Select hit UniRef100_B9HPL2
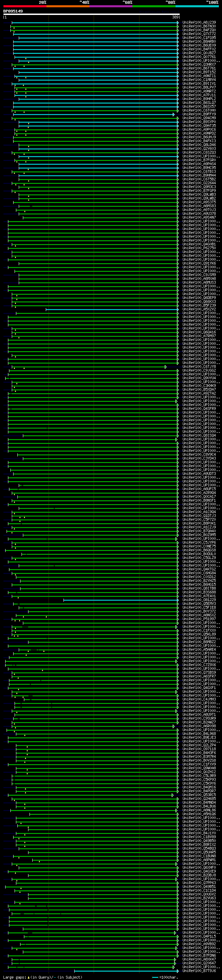 pyautogui.click(x=199, y=99)
